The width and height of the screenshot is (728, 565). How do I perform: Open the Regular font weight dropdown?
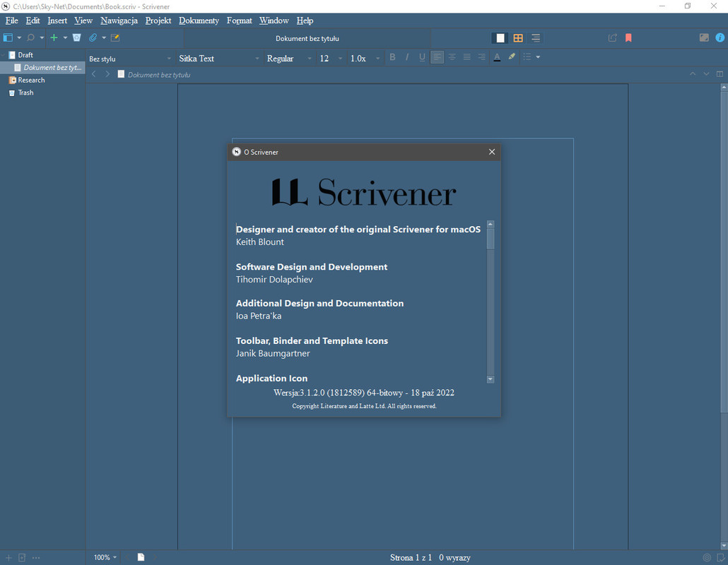click(x=289, y=59)
